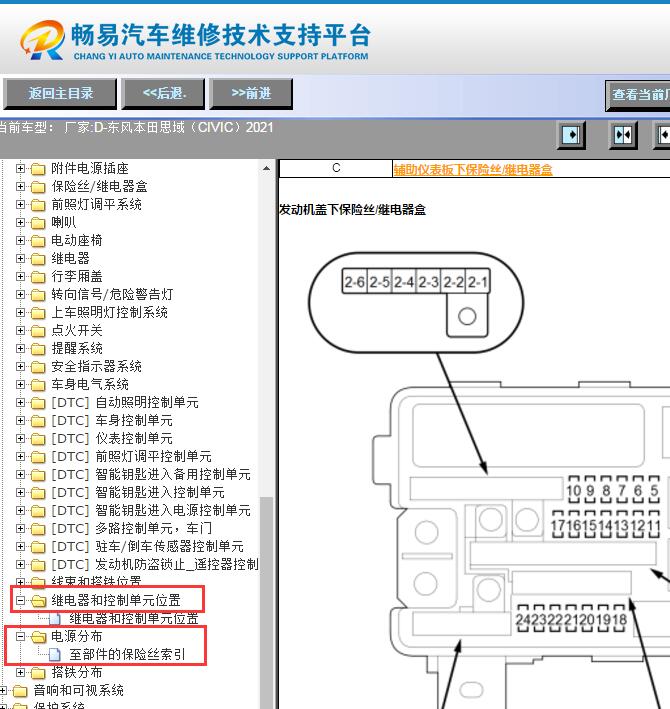Collapse the 继电器和控制单元位置 folder

point(20,600)
